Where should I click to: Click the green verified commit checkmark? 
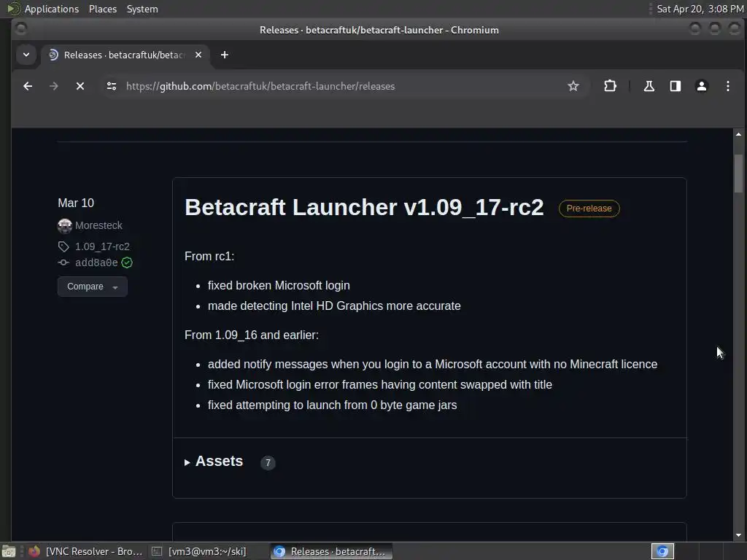[127, 262]
